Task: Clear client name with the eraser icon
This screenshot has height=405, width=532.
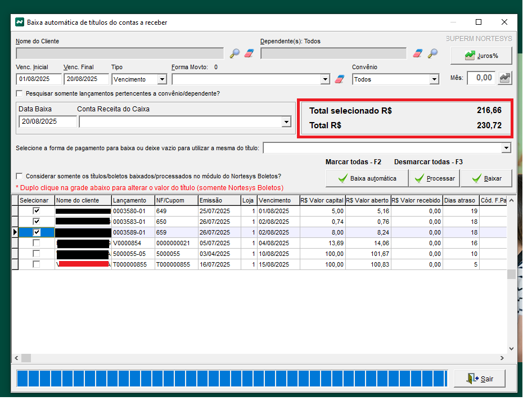Action: [250, 53]
